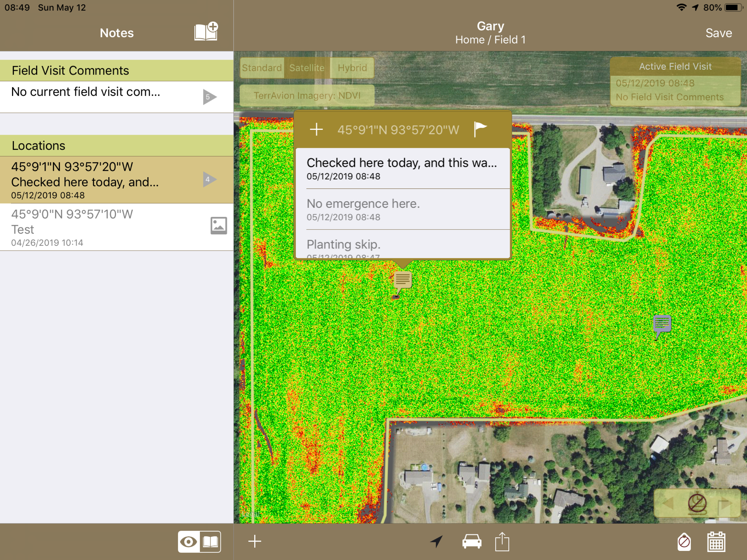Screen dimensions: 747x560
Task: Open the Active Field Visit panel
Action: click(675, 82)
